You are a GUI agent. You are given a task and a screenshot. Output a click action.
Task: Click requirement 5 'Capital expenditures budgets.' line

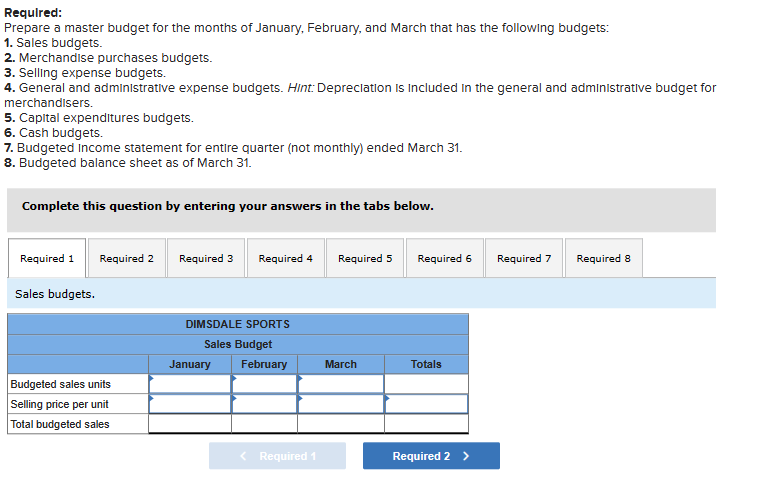(x=99, y=118)
